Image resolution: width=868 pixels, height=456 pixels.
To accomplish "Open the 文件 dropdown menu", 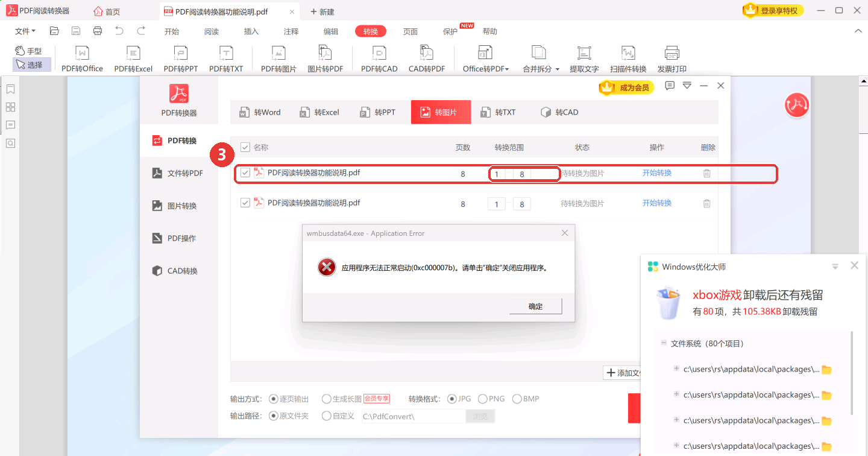I will (25, 31).
